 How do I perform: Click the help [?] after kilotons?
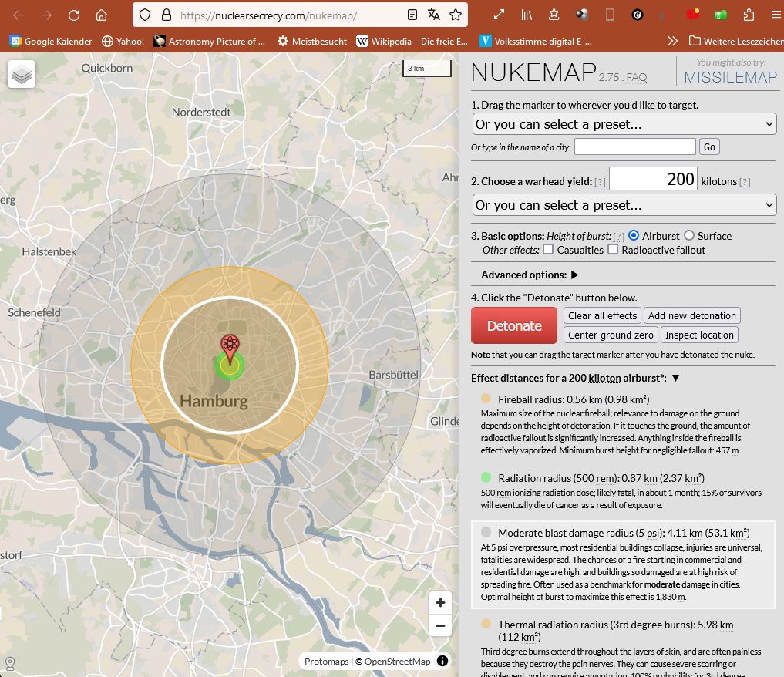click(745, 183)
